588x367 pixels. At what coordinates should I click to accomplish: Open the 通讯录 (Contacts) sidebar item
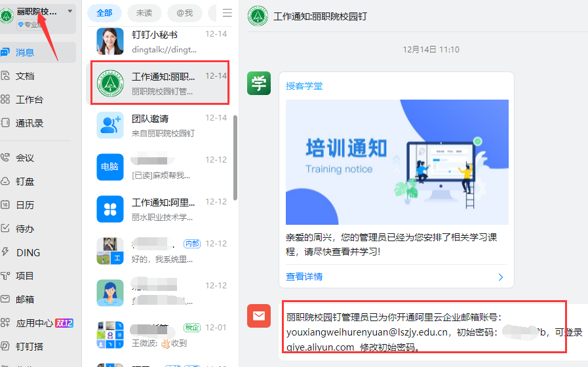37,123
